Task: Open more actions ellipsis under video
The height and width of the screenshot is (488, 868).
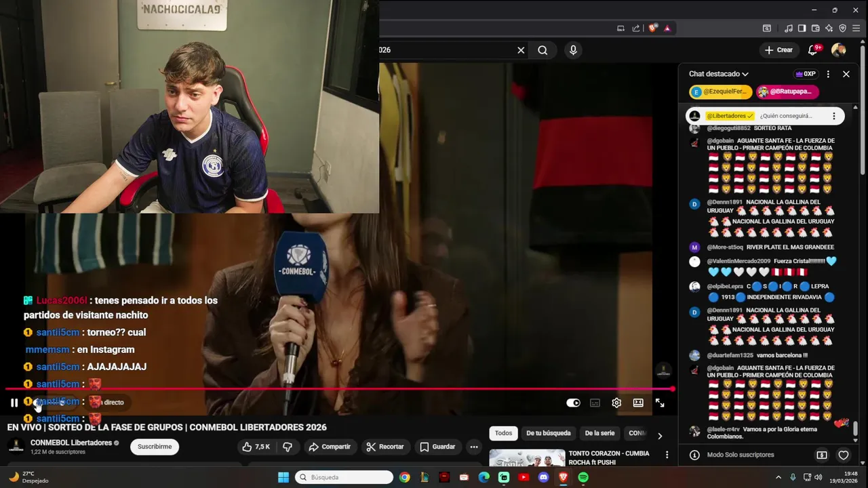Action: pos(474,447)
